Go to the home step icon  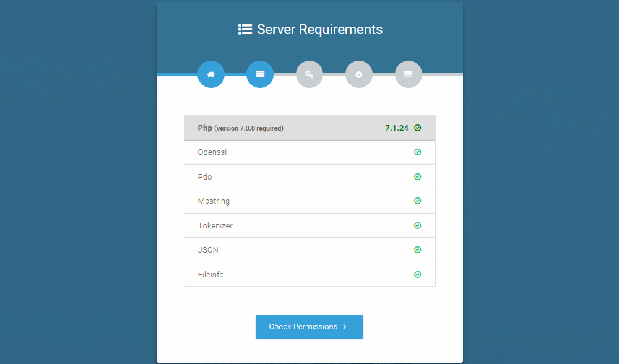click(210, 74)
